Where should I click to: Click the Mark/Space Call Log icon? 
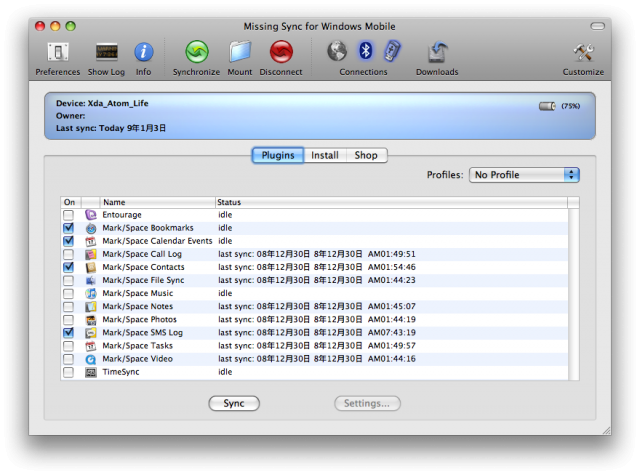[x=91, y=254]
